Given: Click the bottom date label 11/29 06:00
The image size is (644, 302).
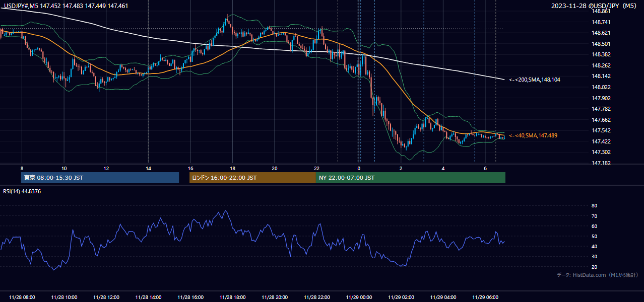Looking at the screenshot, I should point(485,297).
